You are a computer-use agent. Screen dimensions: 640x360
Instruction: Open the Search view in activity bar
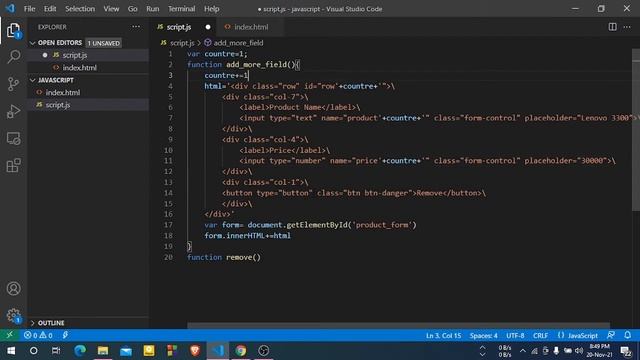click(13, 56)
